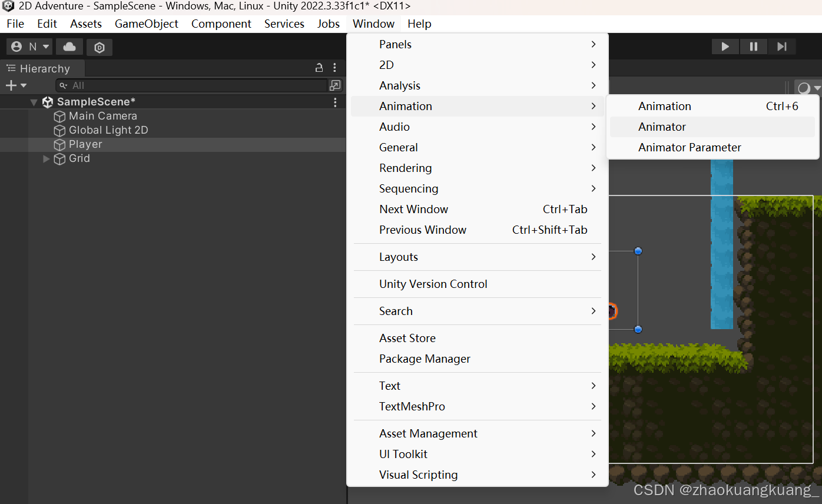Open the Package Manager menu entry

pyautogui.click(x=478, y=359)
